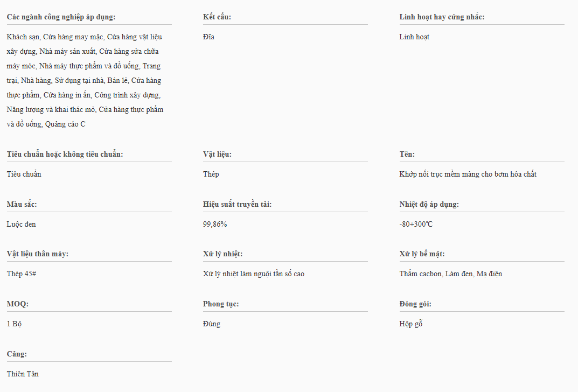
Task: Click the 'Các ngành công nghiệp áp dụng' heading
Action: [61, 17]
